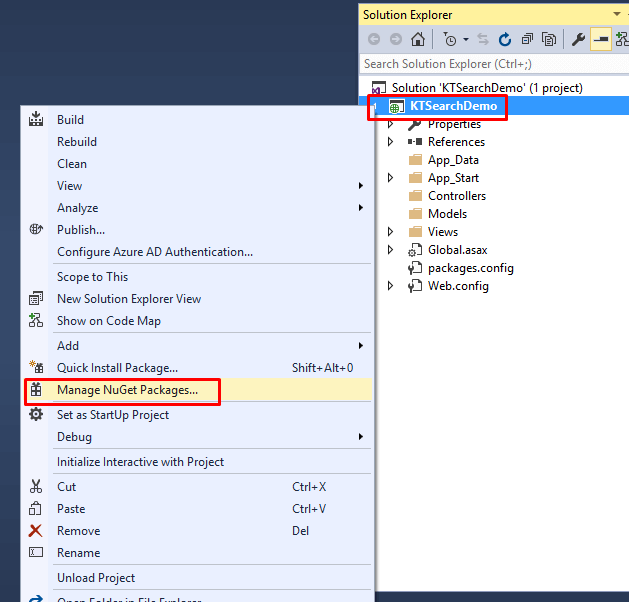This screenshot has width=629, height=602.
Task: Open the Add submenu
Action: pos(197,346)
